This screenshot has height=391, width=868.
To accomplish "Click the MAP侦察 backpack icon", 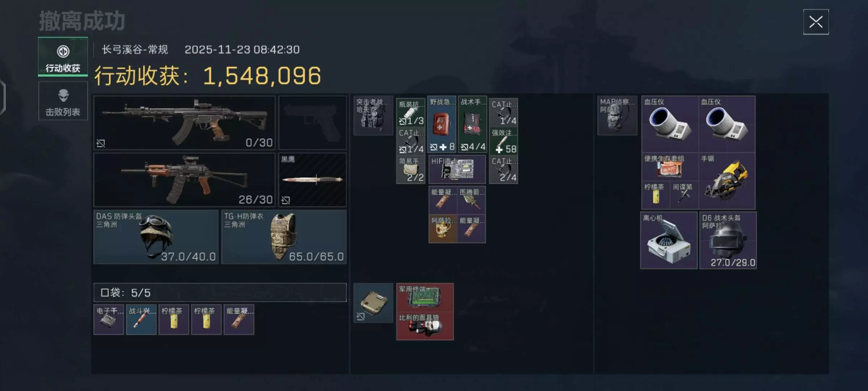I will (x=617, y=115).
